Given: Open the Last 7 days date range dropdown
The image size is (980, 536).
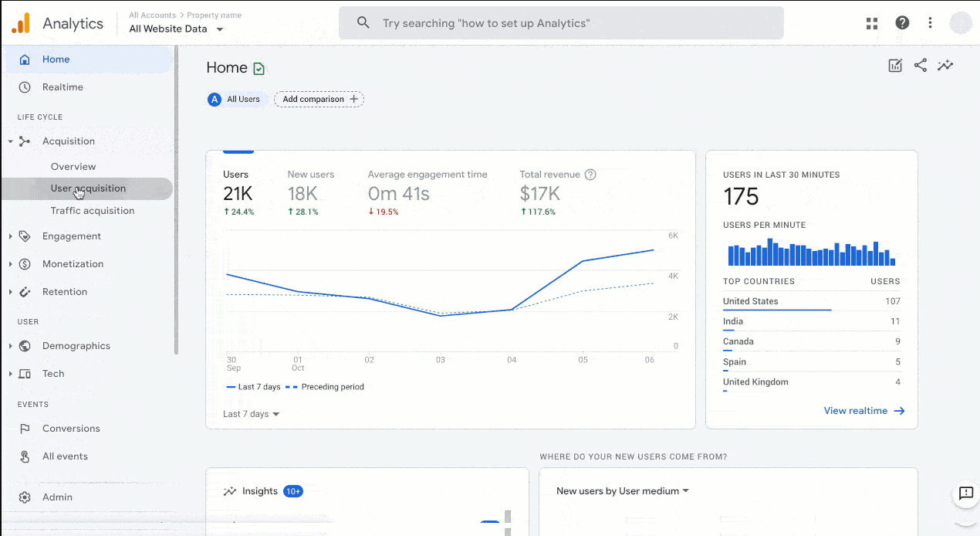Looking at the screenshot, I should [x=251, y=414].
